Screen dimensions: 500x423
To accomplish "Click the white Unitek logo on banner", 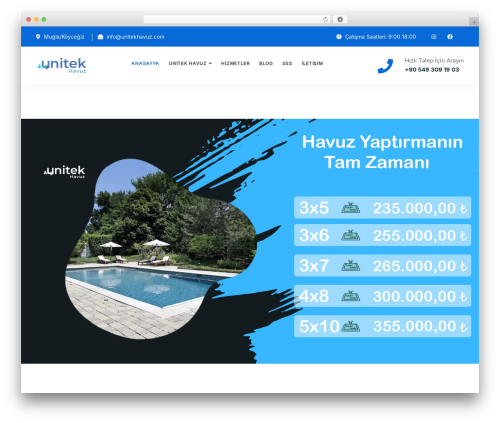I will point(65,172).
